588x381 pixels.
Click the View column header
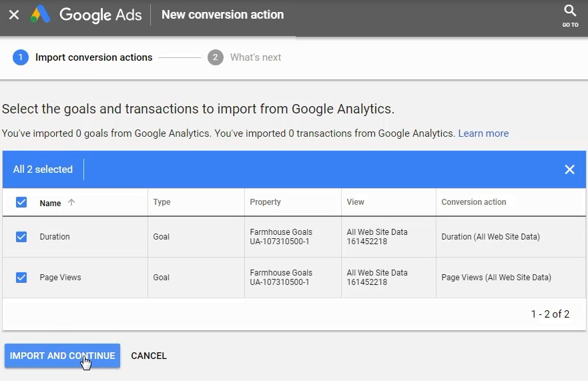355,202
